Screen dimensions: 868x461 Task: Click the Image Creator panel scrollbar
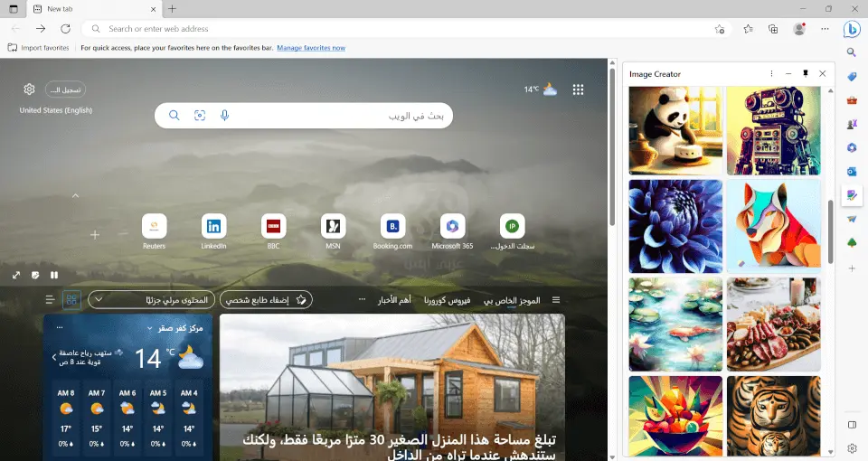pyautogui.click(x=830, y=232)
